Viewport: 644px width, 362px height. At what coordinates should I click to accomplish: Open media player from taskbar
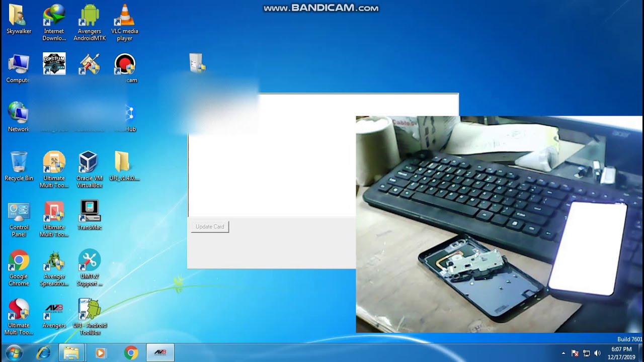point(100,353)
